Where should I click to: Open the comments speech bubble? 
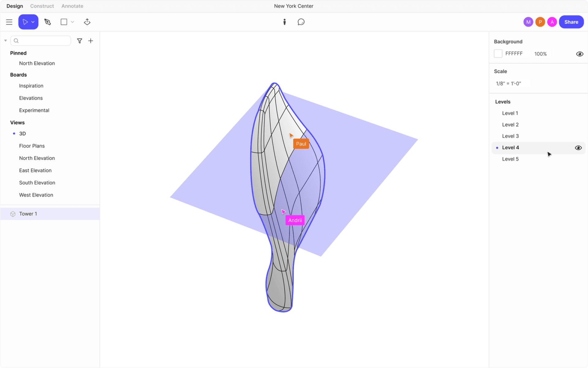pos(301,22)
